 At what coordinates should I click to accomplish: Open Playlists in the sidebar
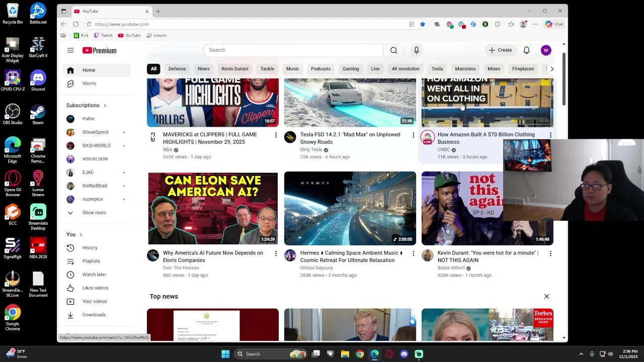pos(96,261)
